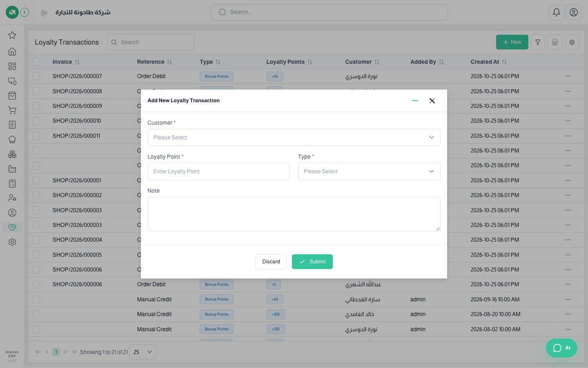Click the New button
The width and height of the screenshot is (588, 368).
[512, 42]
